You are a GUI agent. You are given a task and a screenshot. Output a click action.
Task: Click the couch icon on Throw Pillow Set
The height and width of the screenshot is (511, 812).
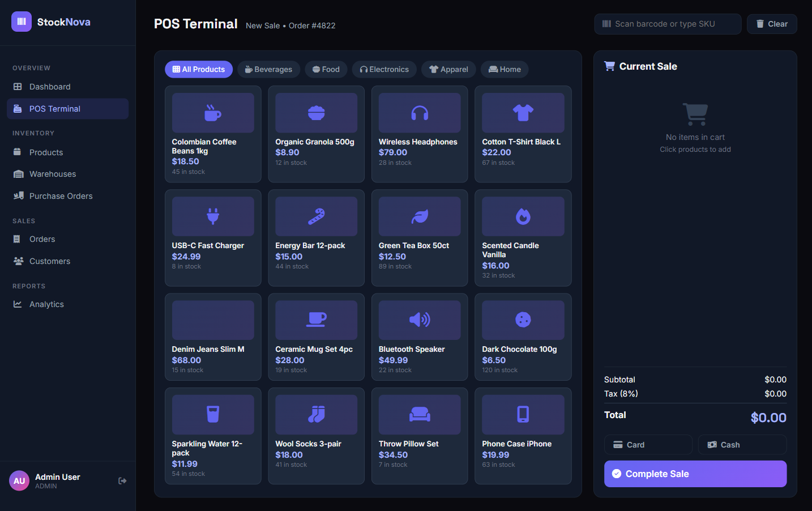click(x=420, y=415)
